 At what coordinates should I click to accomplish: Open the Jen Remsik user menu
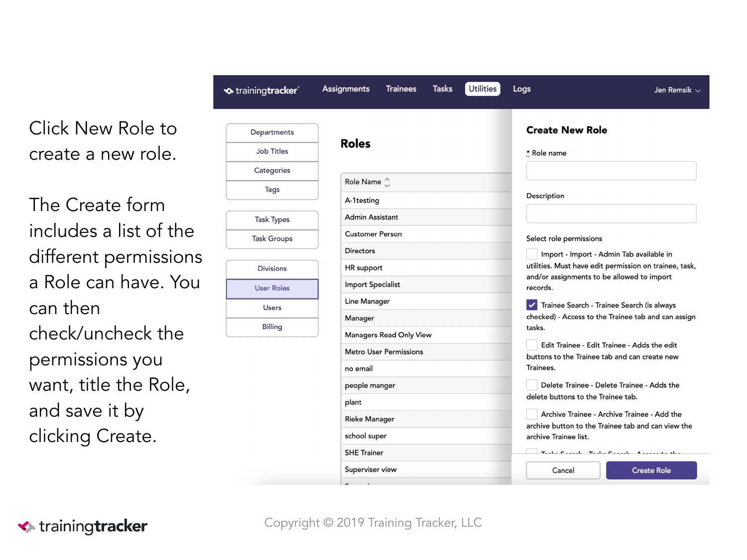click(677, 90)
